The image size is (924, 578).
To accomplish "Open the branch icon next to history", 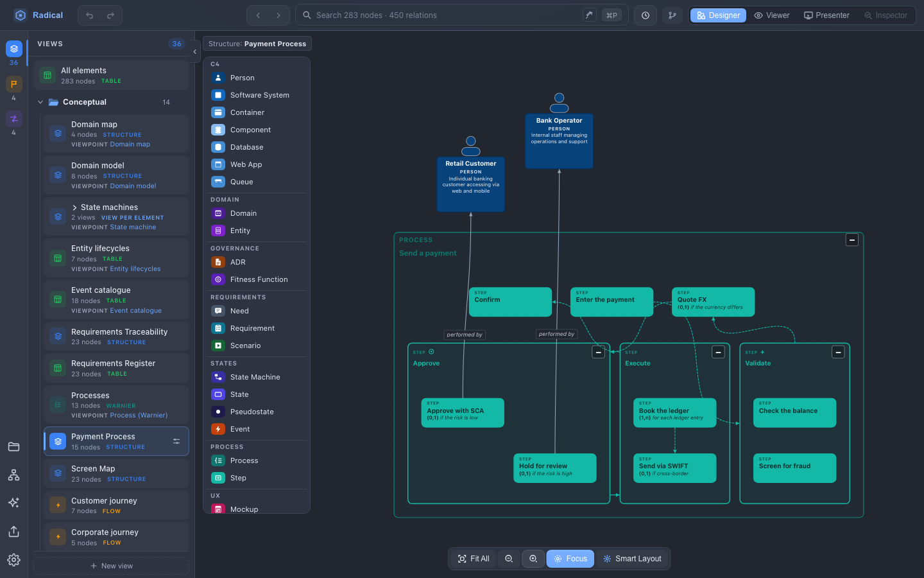I will point(672,15).
